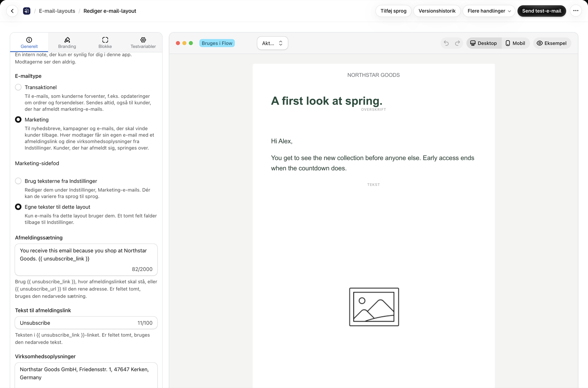Screen dimensions: 588x388
Task: Edit the Tekst til afmeldingslink field
Action: tap(86, 323)
